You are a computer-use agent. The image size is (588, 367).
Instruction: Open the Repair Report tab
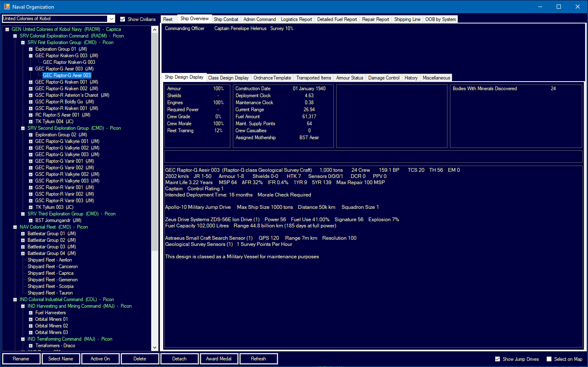376,19
